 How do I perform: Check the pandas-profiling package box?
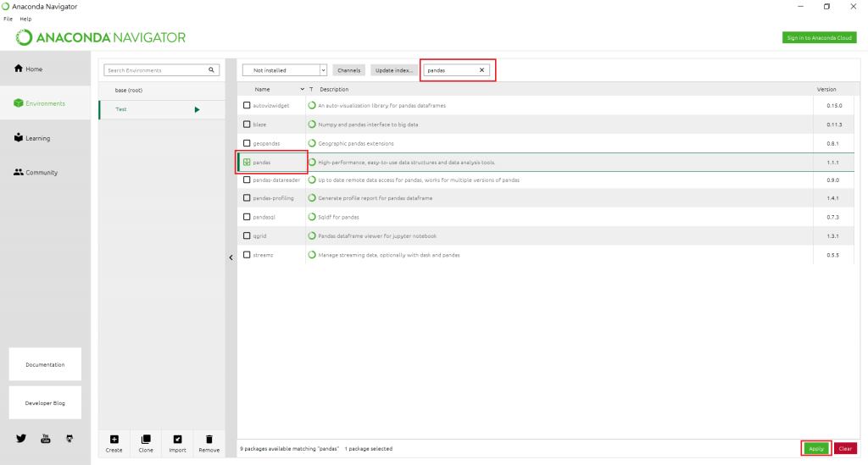coord(247,198)
